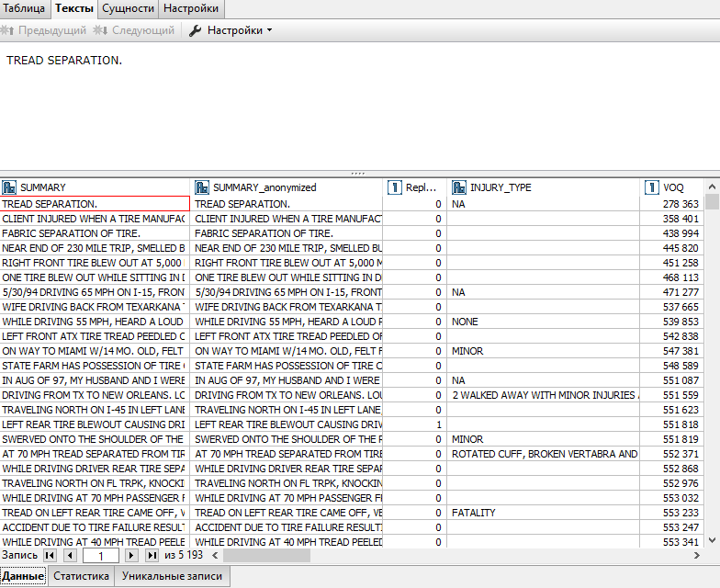Open the Статистика bottom tab
Screen dimensions: 720x588
coord(81,577)
